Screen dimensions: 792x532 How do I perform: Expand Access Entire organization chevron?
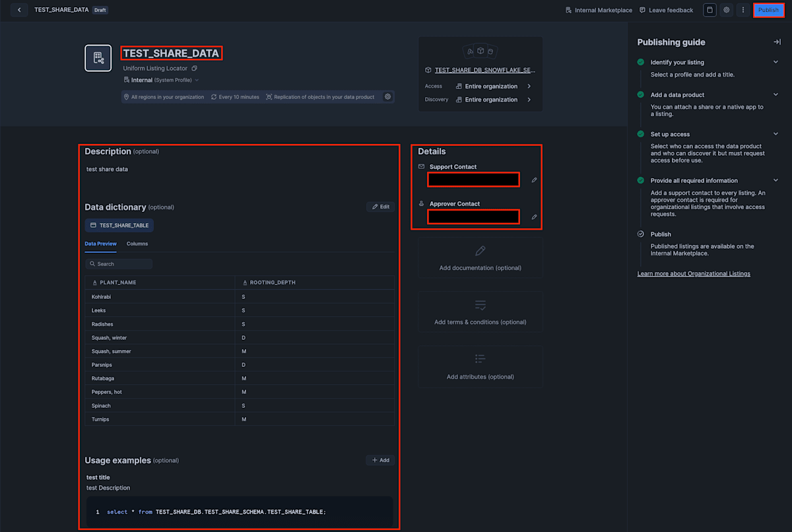529,86
